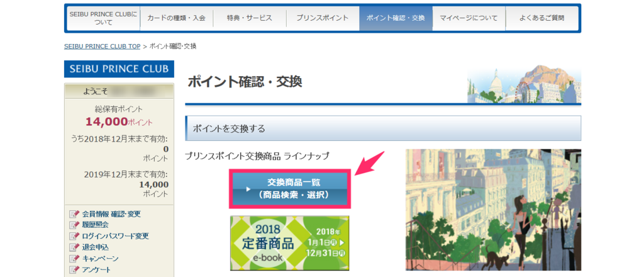The image size is (644, 277).
Task: Select the ポイント確認・交換 tab
Action: pos(396,18)
